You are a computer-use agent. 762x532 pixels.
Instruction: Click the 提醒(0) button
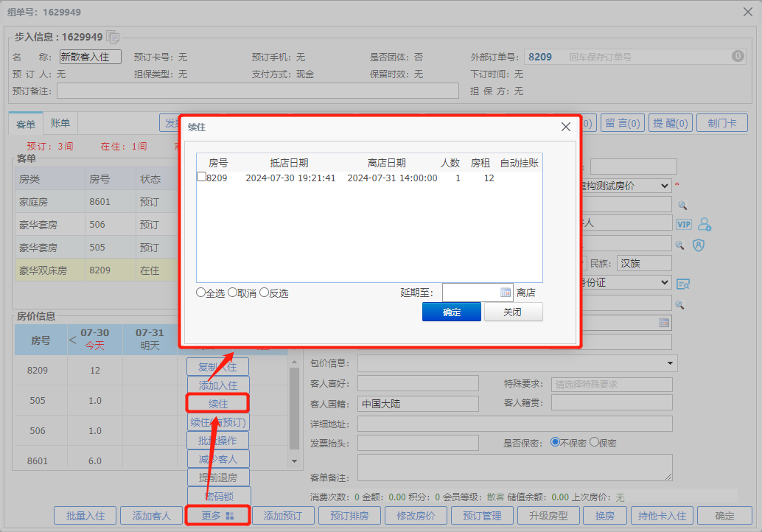click(670, 123)
